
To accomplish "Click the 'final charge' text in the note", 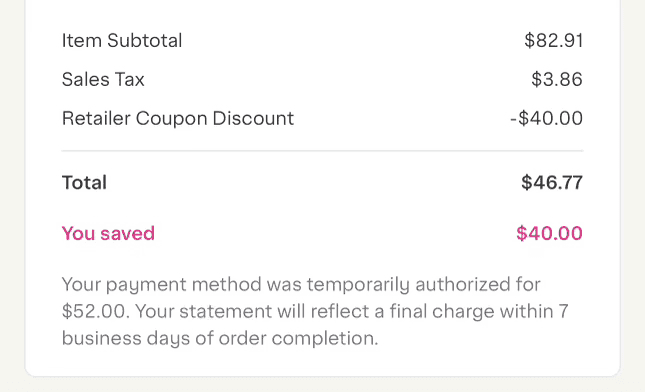I will click(442, 312).
